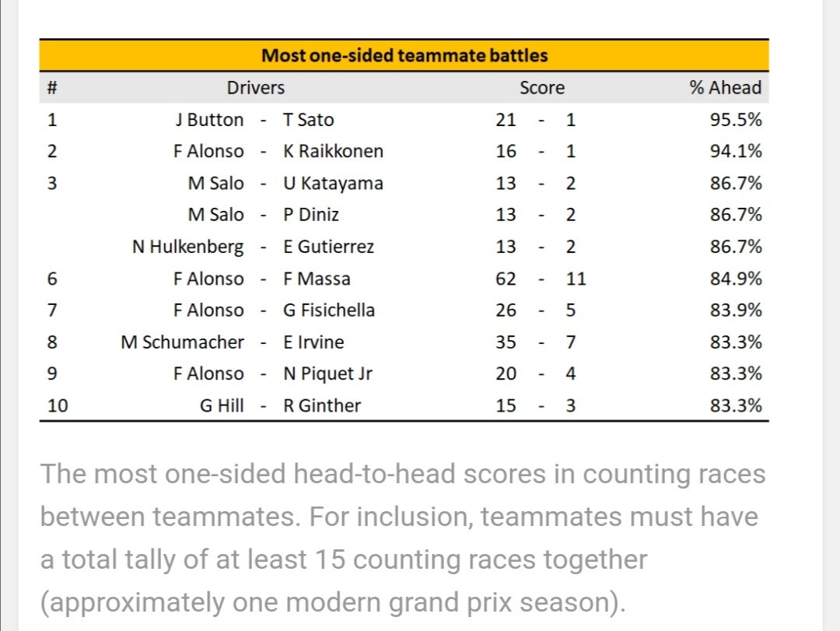Click the G Hill driver name
The width and height of the screenshot is (840, 631).
[x=222, y=405]
